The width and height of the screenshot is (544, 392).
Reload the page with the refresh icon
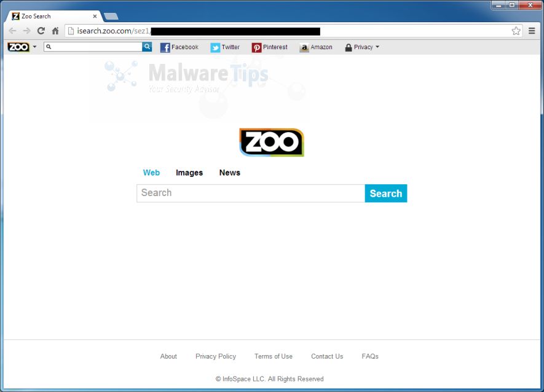[41, 31]
